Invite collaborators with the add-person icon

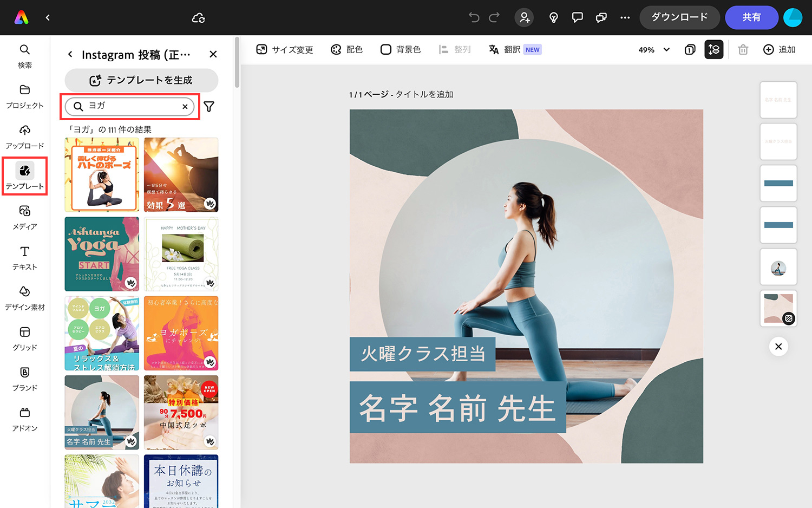pos(524,17)
